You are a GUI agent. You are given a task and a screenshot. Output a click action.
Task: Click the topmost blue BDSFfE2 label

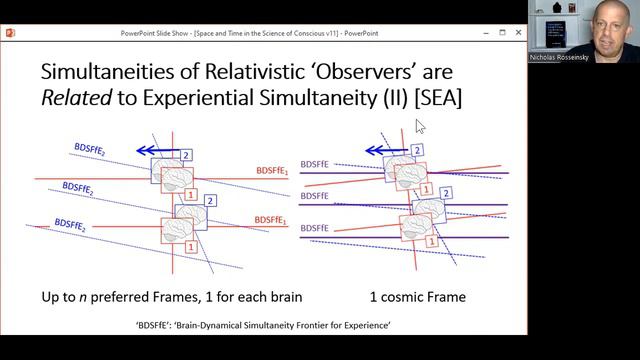point(89,149)
